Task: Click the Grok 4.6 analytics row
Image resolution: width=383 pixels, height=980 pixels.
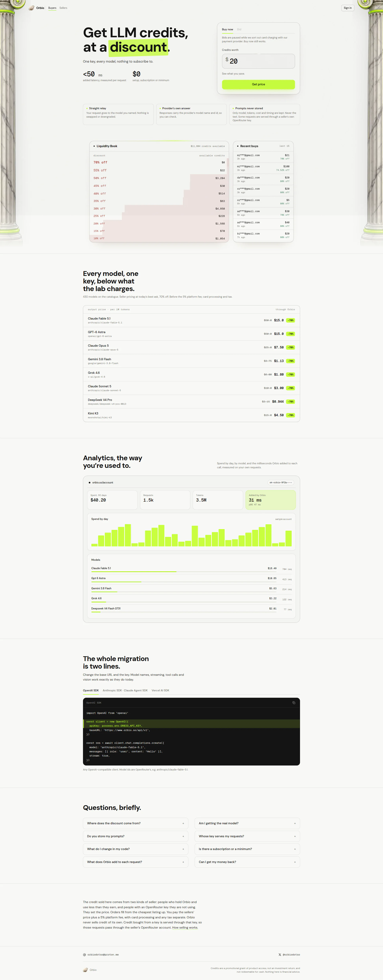Action: [x=191, y=599]
